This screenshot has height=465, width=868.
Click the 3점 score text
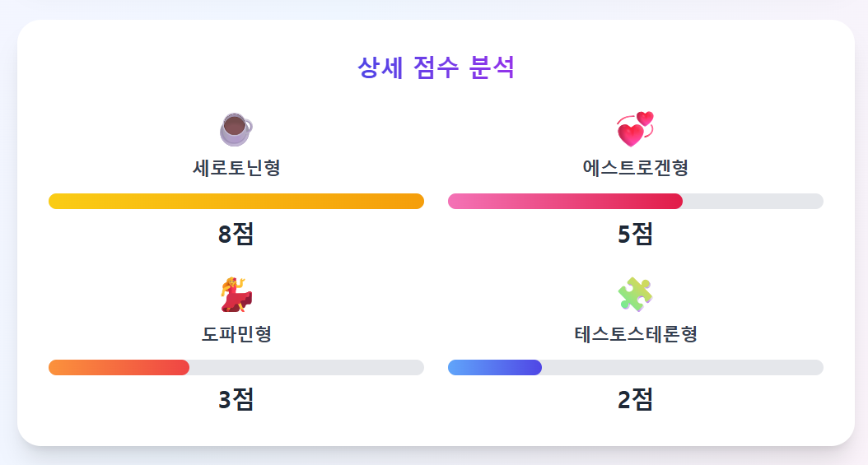click(x=236, y=400)
